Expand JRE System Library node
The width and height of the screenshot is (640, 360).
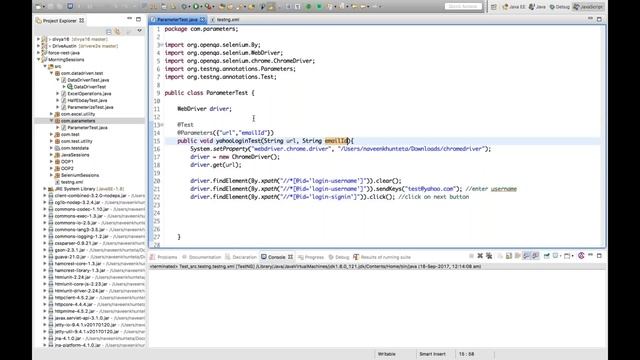pyautogui.click(x=45, y=189)
